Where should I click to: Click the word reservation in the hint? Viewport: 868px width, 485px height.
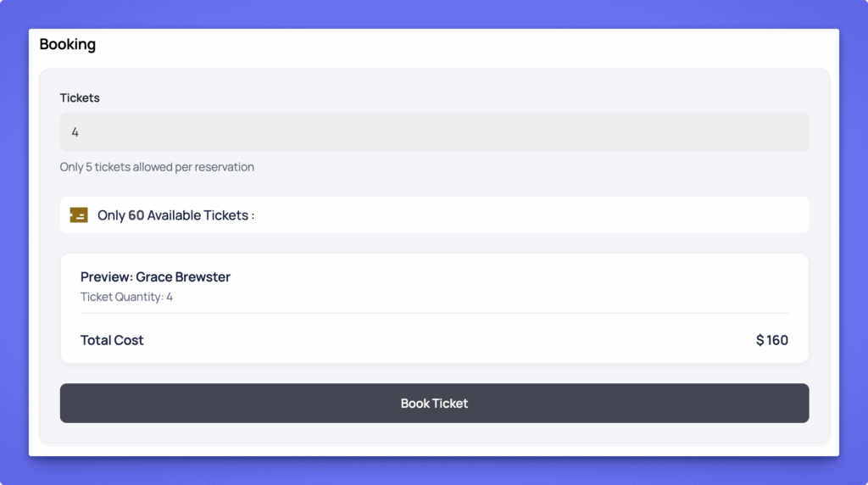[224, 167]
